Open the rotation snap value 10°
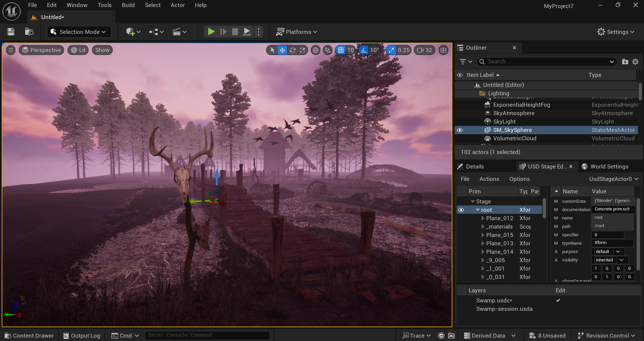644x341 pixels. point(375,50)
